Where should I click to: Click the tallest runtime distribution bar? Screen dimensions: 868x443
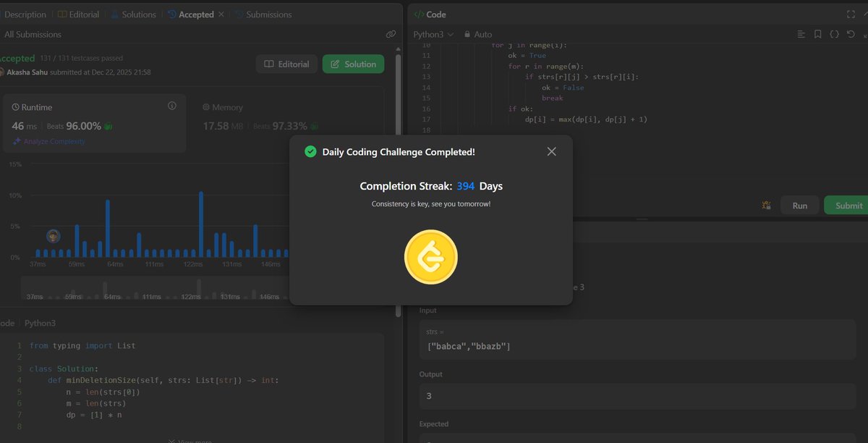pyautogui.click(x=202, y=224)
